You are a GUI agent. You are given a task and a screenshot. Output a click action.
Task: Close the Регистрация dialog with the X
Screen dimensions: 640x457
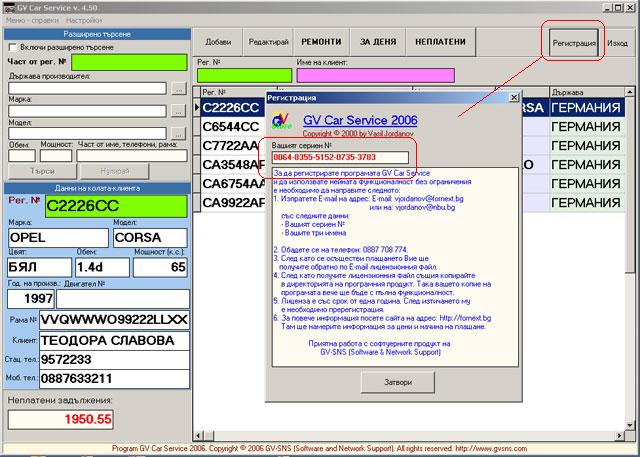pyautogui.click(x=514, y=98)
